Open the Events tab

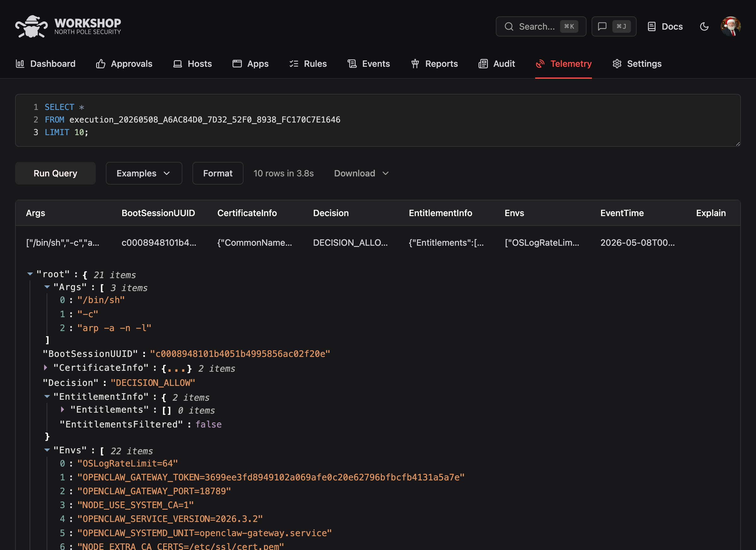369,64
